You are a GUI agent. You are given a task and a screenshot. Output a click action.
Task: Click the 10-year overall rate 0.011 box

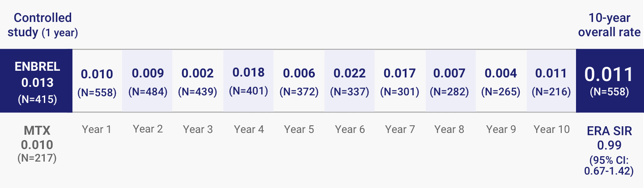pyautogui.click(x=610, y=81)
